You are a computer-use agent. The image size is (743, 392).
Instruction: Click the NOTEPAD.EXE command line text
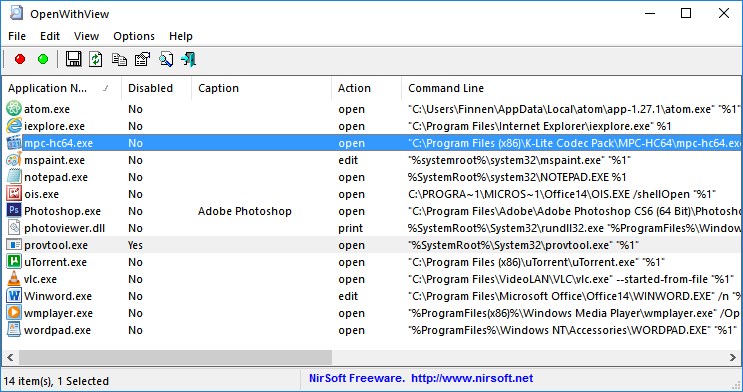pos(517,177)
